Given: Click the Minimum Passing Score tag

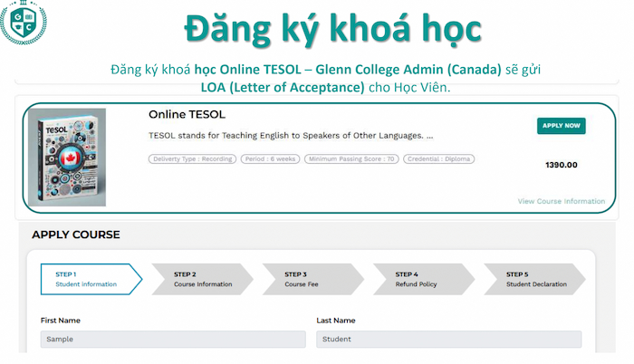Looking at the screenshot, I should [351, 159].
